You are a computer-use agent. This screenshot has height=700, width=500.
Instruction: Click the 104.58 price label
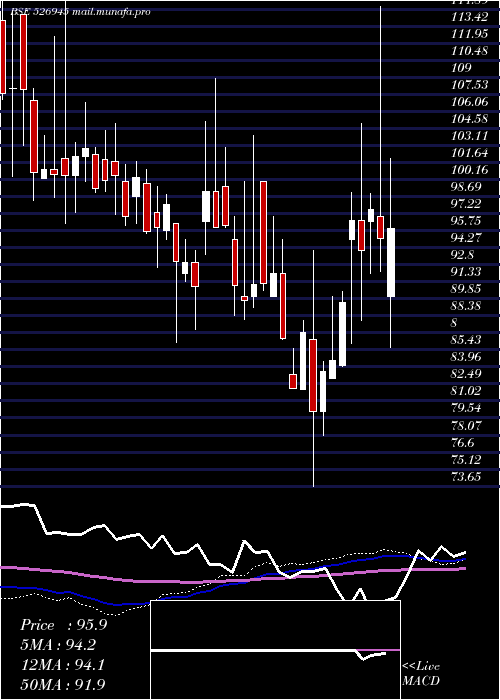[469, 119]
